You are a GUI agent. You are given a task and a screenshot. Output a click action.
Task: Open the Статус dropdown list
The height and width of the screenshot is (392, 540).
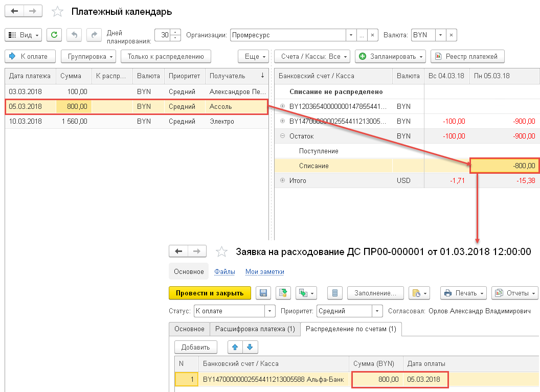click(x=269, y=311)
